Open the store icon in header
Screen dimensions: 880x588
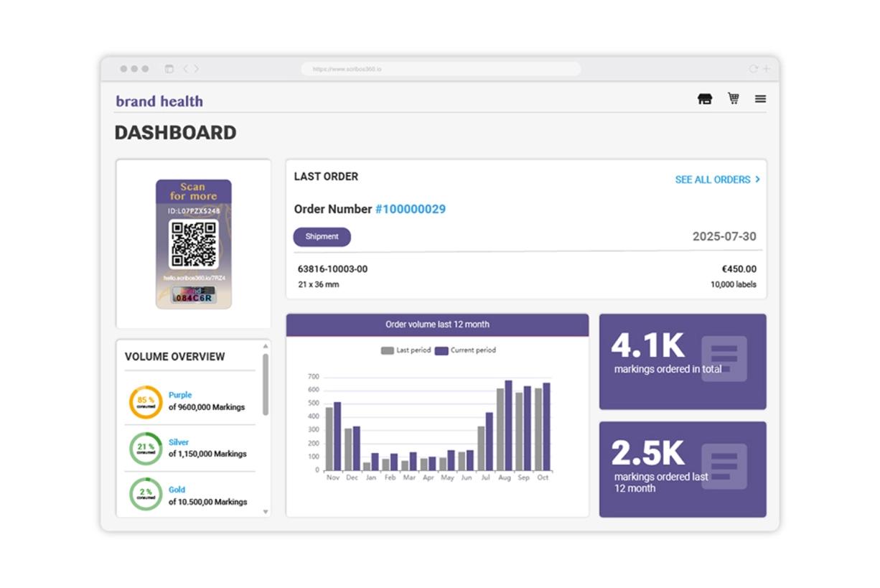(704, 99)
